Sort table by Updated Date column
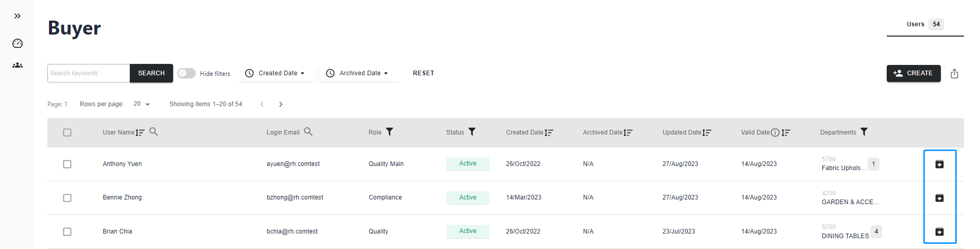This screenshot has height=249, width=980. tap(706, 132)
